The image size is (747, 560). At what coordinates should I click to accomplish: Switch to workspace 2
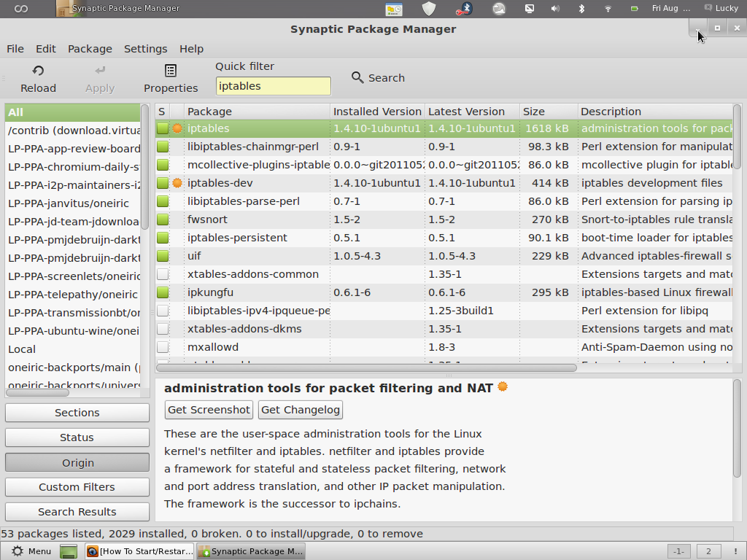[708, 551]
